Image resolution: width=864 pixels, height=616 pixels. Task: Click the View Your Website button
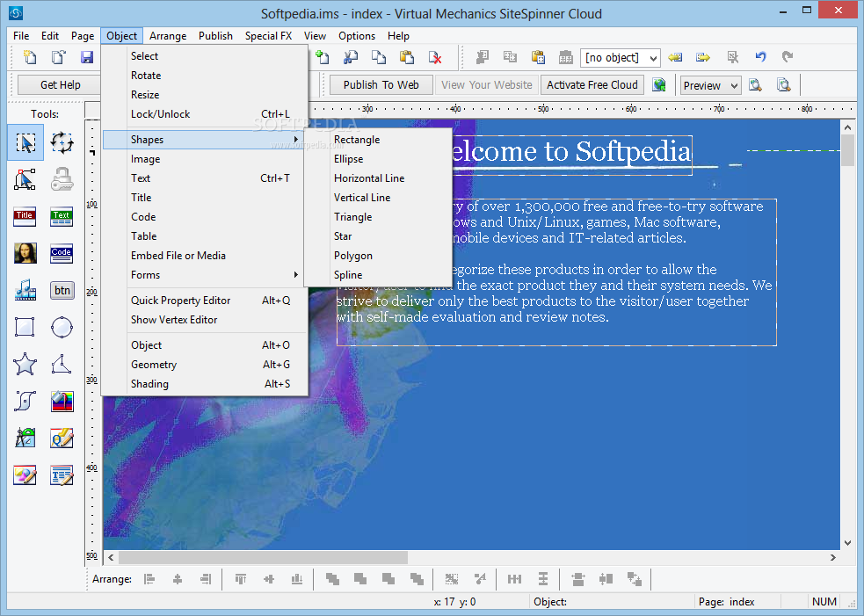point(487,85)
